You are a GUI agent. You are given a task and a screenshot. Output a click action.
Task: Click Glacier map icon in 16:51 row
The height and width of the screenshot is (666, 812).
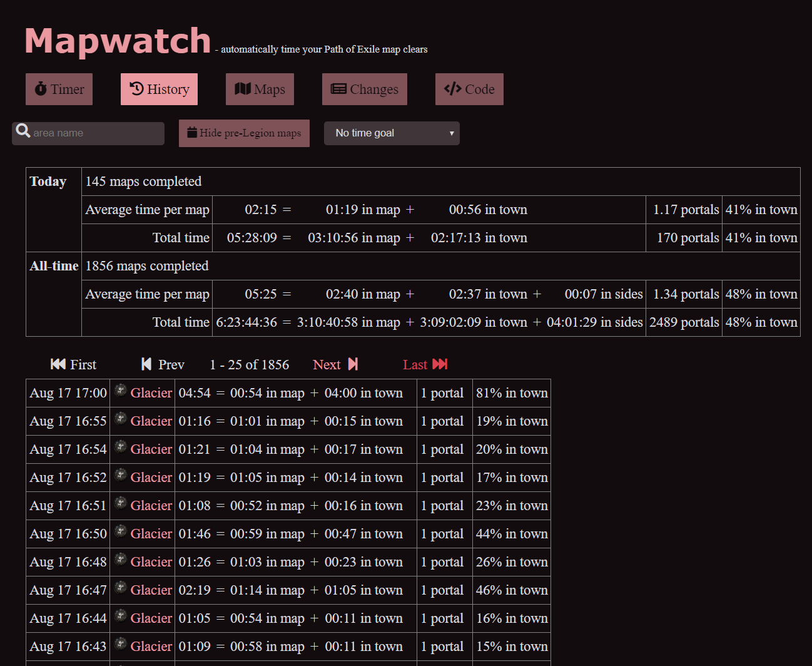pyautogui.click(x=121, y=503)
